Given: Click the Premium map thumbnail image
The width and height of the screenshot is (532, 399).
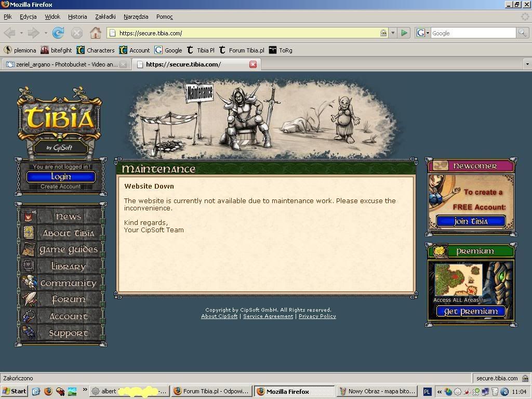Looking at the screenshot, I should (x=459, y=280).
